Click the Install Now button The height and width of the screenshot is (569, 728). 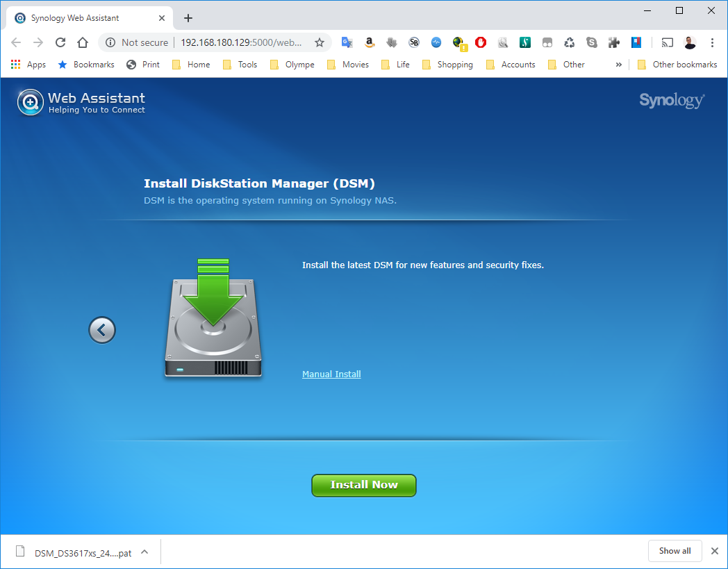point(364,486)
